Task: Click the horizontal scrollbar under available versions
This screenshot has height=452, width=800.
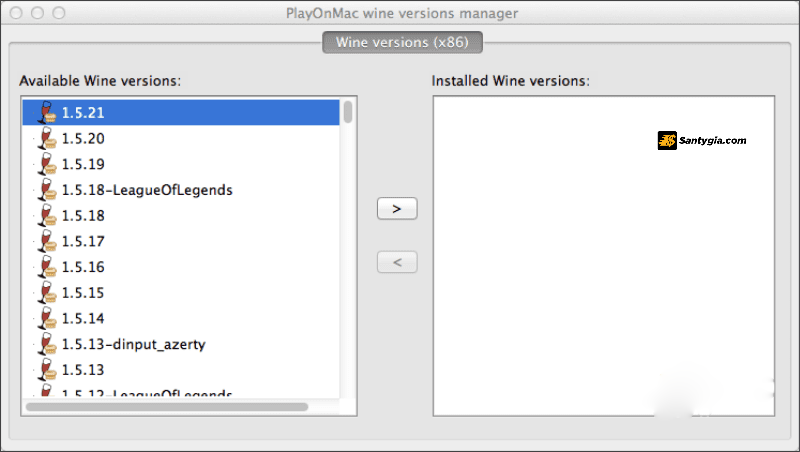Action: click(167, 407)
